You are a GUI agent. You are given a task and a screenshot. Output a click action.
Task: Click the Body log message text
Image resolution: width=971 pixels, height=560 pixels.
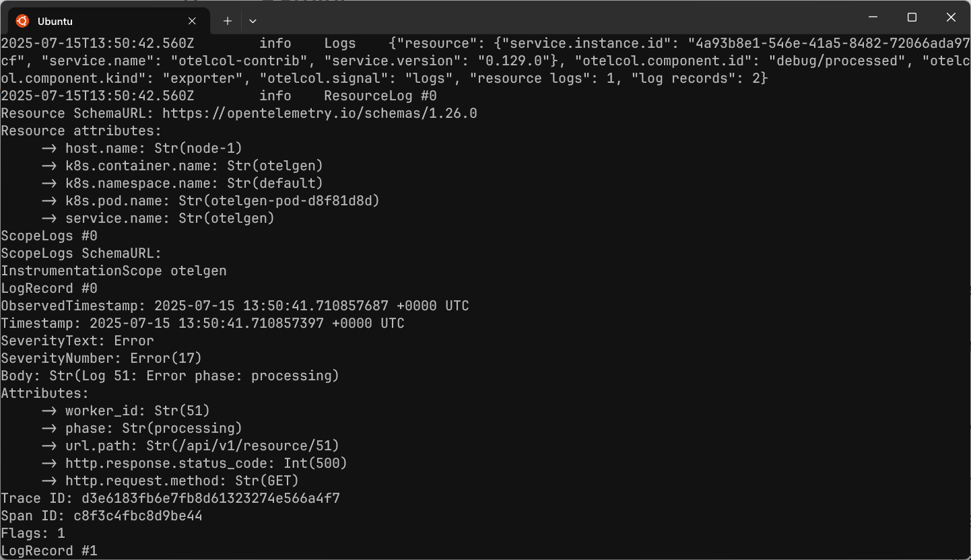pos(168,376)
